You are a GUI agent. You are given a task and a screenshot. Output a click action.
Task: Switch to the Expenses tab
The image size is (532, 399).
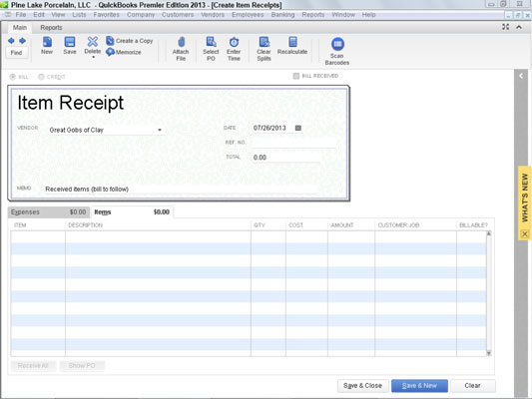(49, 211)
